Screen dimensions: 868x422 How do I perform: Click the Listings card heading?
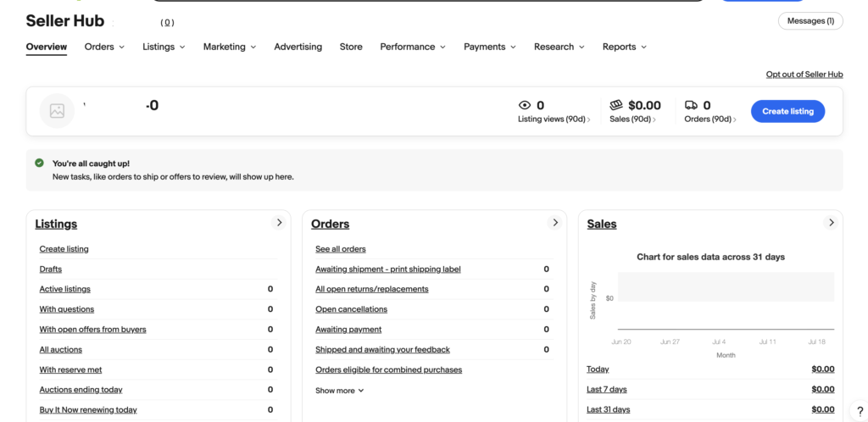(56, 224)
